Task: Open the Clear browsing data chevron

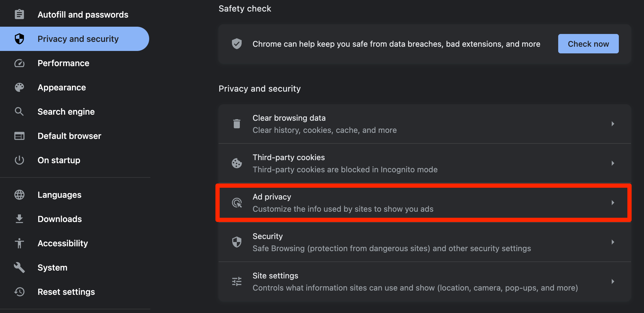Action: 613,123
